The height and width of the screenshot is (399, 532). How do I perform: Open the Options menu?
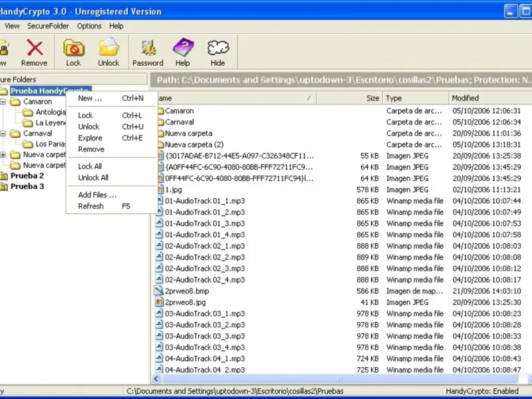pos(89,26)
